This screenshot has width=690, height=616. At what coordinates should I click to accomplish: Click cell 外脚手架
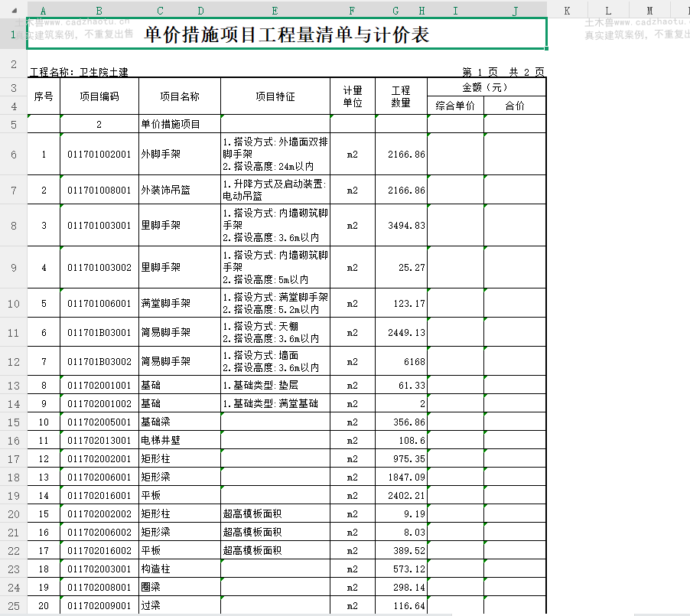[180, 154]
